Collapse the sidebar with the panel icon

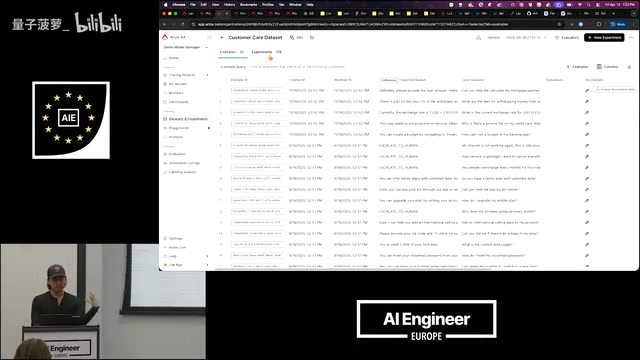[x=209, y=37]
